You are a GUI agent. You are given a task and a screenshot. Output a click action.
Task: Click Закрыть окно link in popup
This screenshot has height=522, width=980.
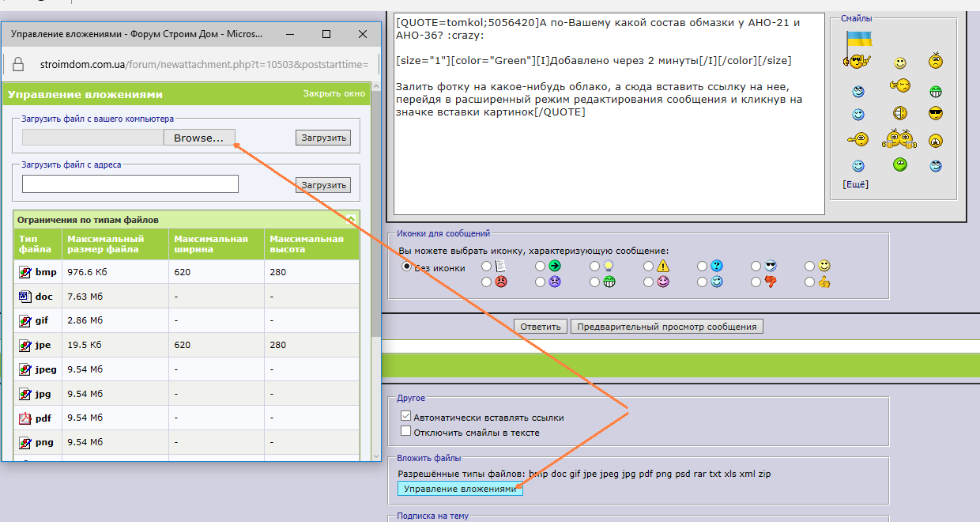click(x=334, y=93)
